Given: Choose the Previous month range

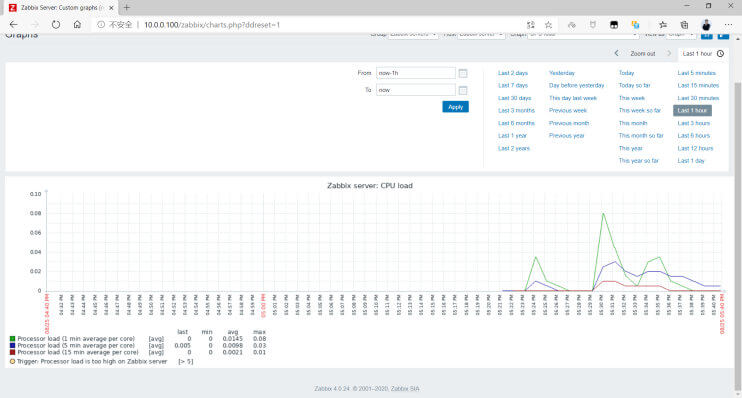Looking at the screenshot, I should pyautogui.click(x=569, y=123).
